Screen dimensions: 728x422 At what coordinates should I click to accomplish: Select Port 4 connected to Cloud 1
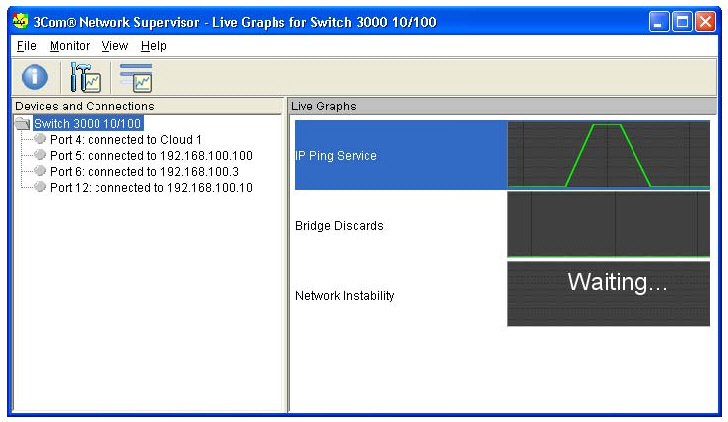coord(126,140)
